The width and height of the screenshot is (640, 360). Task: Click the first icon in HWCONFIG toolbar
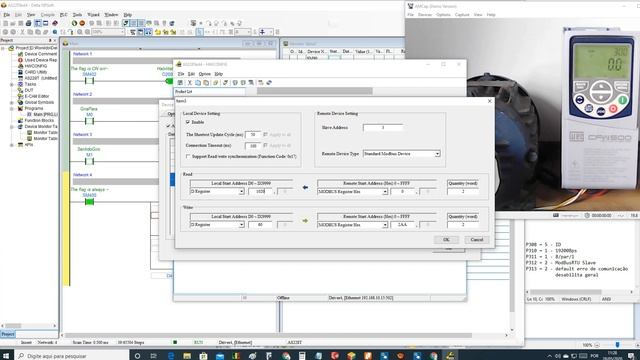click(x=180, y=82)
